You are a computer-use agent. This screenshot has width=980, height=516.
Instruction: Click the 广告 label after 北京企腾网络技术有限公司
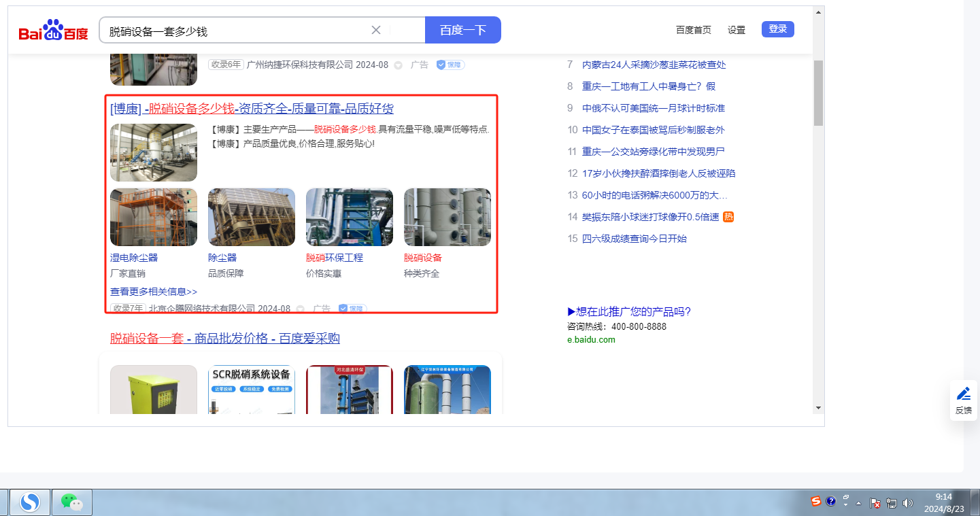point(322,309)
